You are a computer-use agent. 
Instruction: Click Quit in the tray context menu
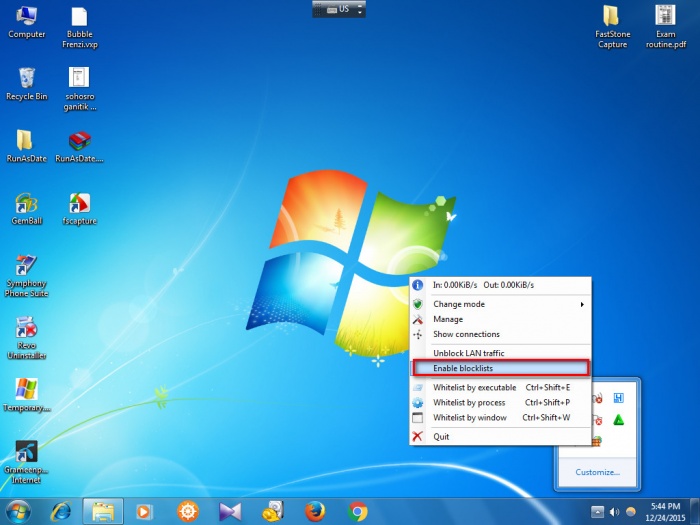(441, 436)
